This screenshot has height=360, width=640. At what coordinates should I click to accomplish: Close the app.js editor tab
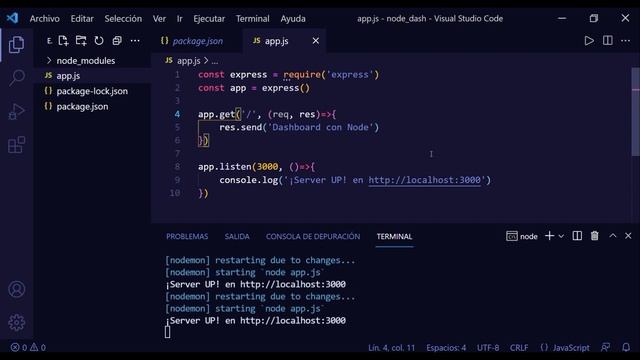pos(316,41)
